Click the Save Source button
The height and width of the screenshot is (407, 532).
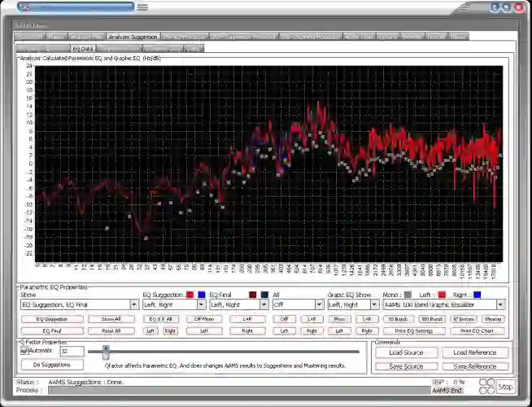(x=406, y=366)
